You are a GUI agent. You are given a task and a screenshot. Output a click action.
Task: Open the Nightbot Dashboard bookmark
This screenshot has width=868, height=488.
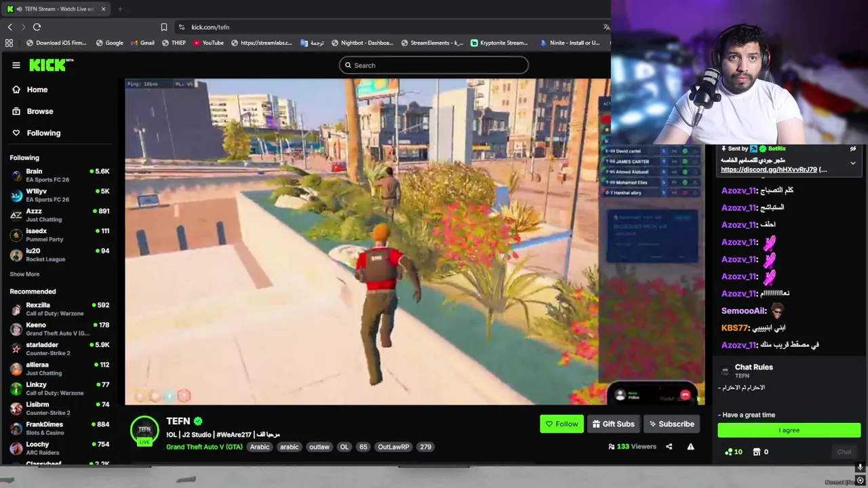(x=362, y=43)
